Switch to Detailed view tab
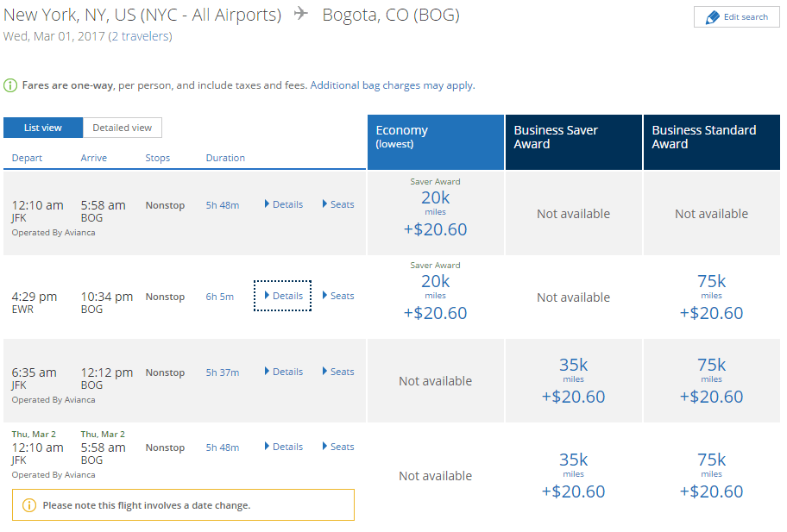The width and height of the screenshot is (787, 532). pyautogui.click(x=123, y=128)
